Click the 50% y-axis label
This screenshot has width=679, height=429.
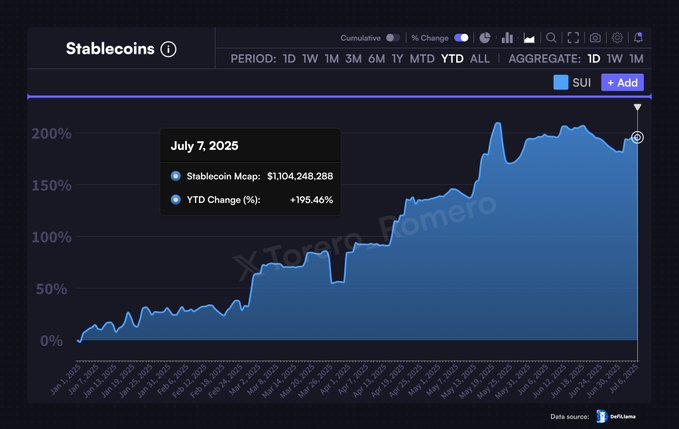51,289
